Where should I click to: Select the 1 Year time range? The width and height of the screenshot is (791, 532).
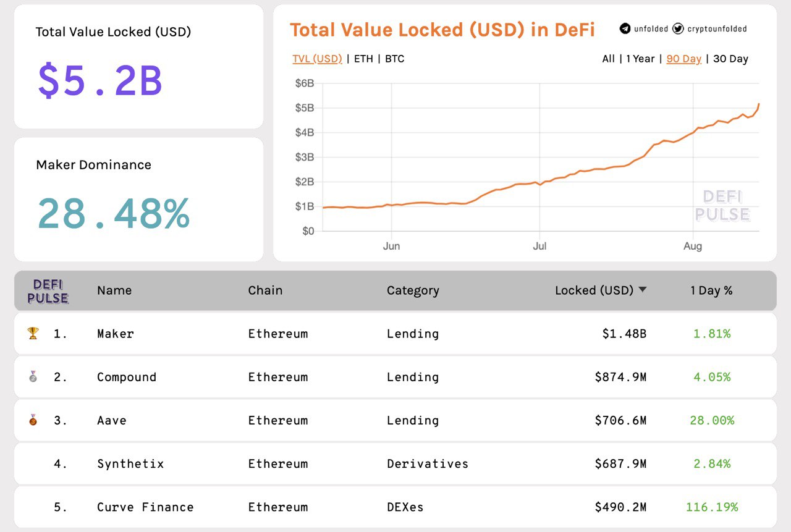coord(640,59)
